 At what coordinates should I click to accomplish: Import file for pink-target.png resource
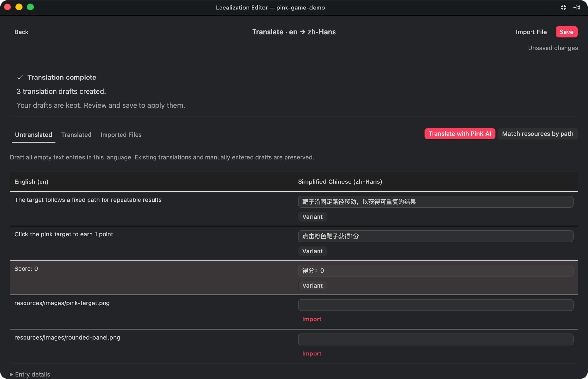(x=312, y=319)
